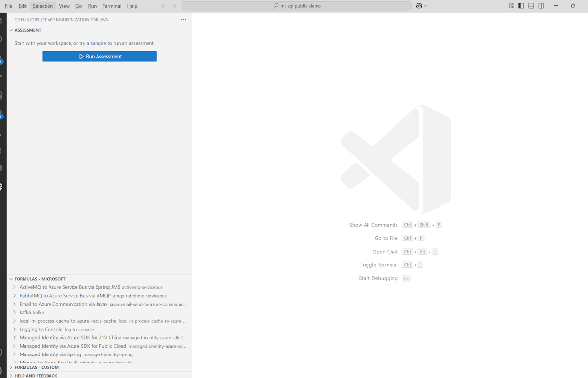
Task: Collapse the Formulas - Microsoft section
Action: click(11, 279)
